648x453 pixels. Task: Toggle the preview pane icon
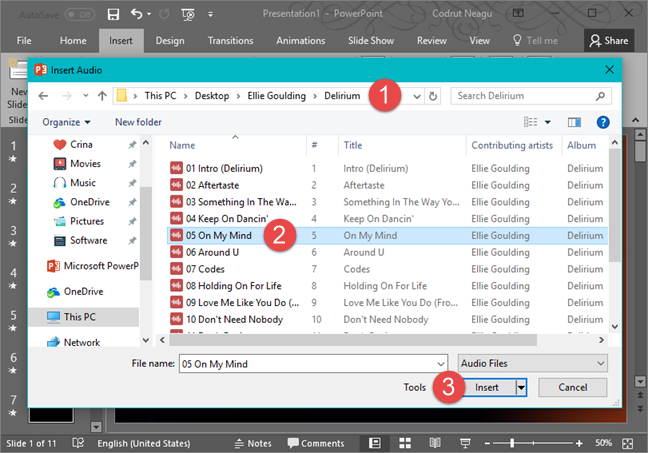click(x=574, y=122)
